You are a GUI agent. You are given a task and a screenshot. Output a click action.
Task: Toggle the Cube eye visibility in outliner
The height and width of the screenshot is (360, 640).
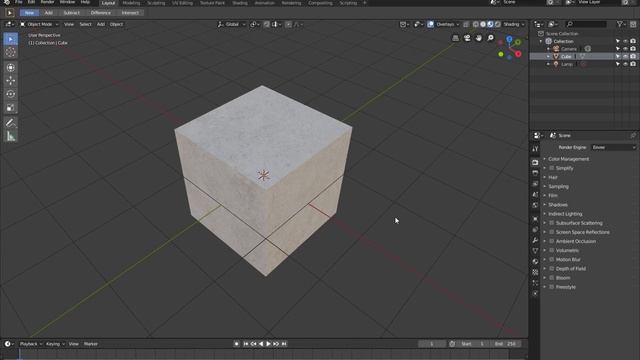pyautogui.click(x=625, y=56)
